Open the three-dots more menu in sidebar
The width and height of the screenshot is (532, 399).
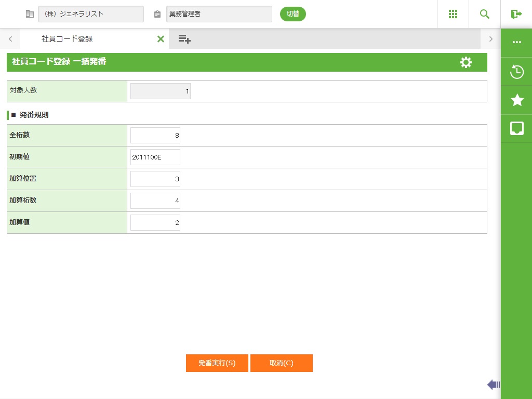[517, 42]
